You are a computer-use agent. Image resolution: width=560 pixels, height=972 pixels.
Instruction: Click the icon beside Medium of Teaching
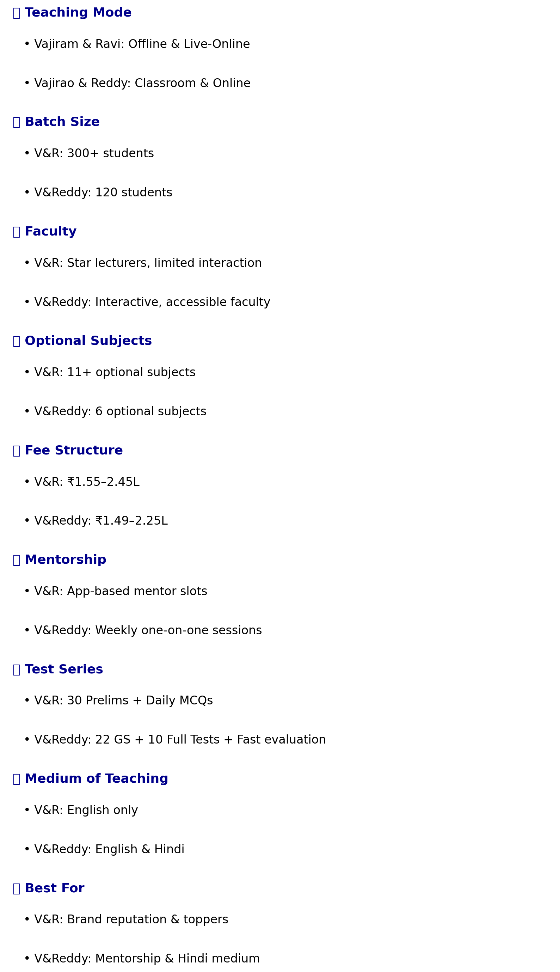tap(16, 778)
